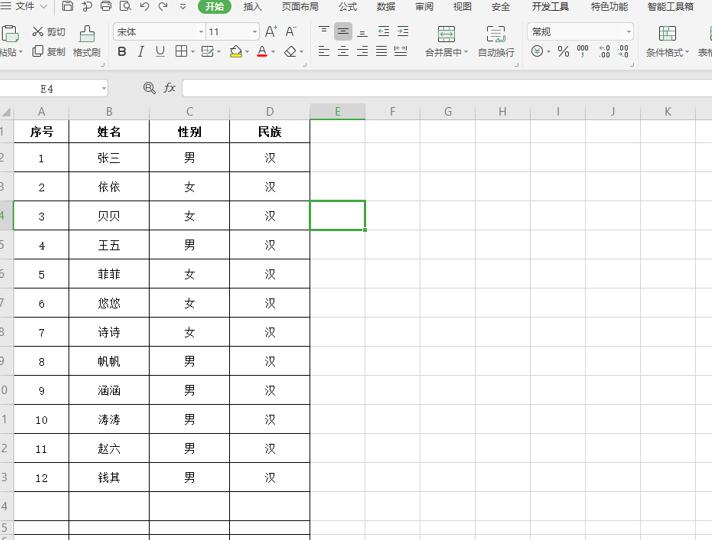This screenshot has height=540, width=712.
Task: Decrease indent in alignment group
Action: 384,31
